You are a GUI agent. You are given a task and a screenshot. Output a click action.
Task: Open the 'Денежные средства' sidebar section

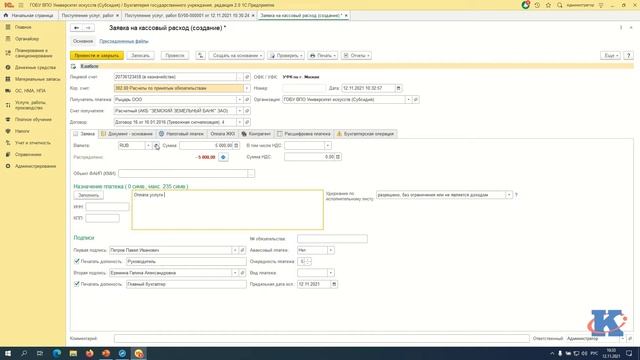35,67
